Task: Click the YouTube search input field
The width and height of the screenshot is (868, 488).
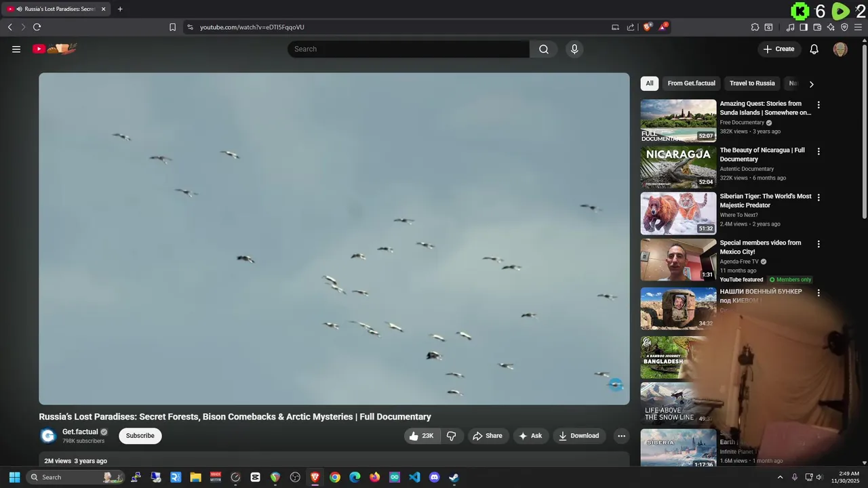Action: point(408,49)
